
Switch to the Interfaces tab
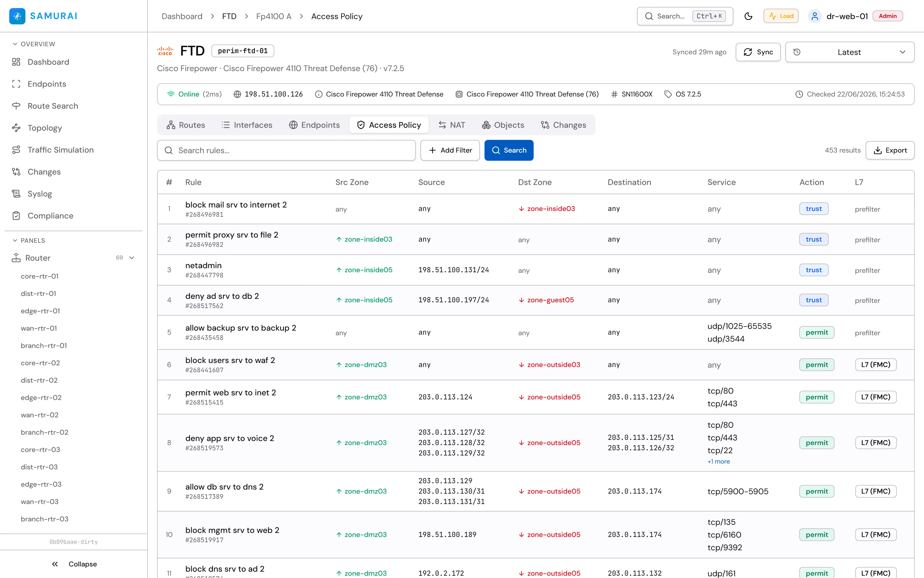pyautogui.click(x=247, y=125)
